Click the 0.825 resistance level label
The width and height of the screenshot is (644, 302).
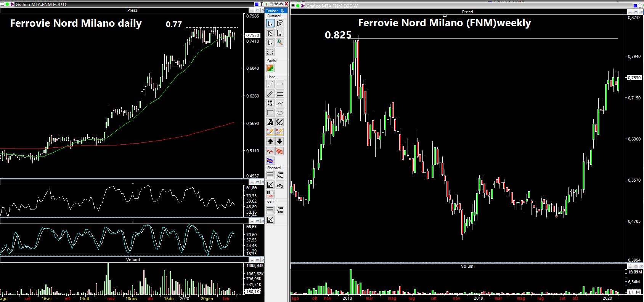coord(338,35)
